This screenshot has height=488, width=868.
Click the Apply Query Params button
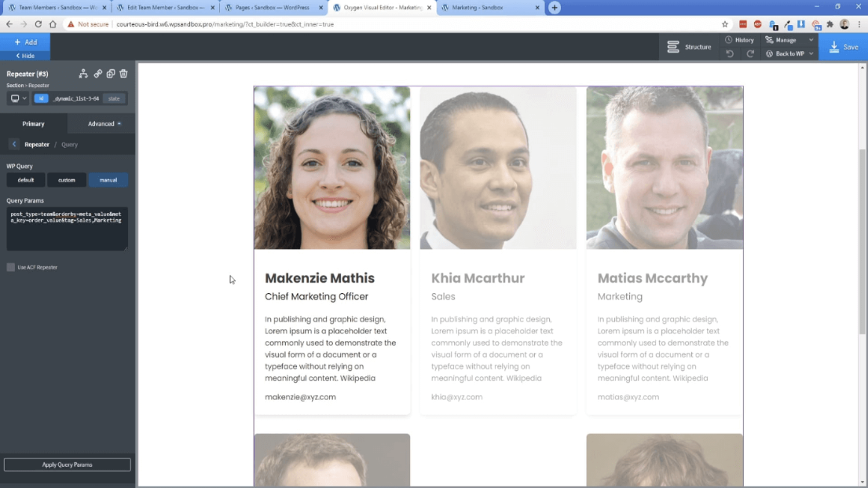tap(68, 464)
